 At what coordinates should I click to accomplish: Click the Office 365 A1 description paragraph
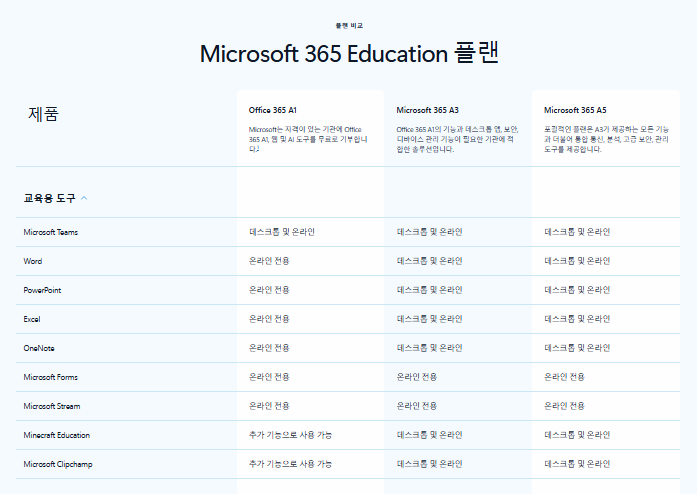308,139
